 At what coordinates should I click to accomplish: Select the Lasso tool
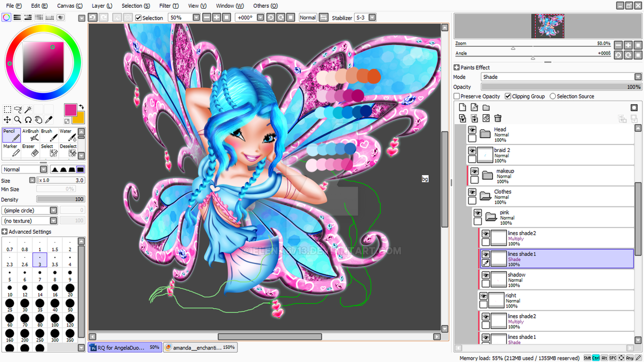tap(18, 109)
